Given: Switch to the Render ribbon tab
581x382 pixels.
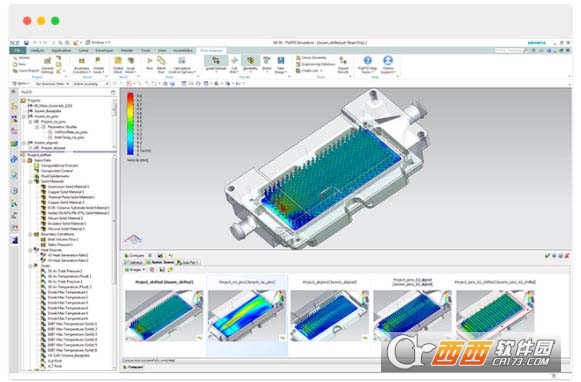Looking at the screenshot, I should (127, 50).
